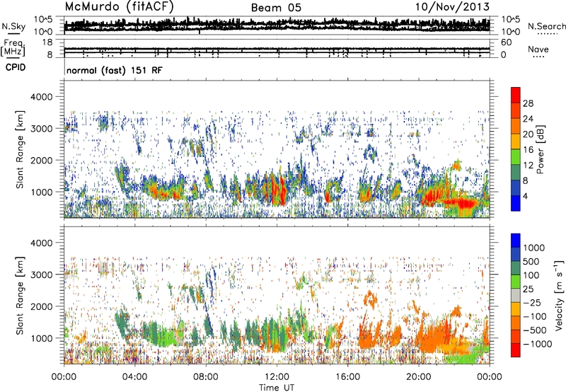Click the '18' frequency axis value

(x=47, y=42)
